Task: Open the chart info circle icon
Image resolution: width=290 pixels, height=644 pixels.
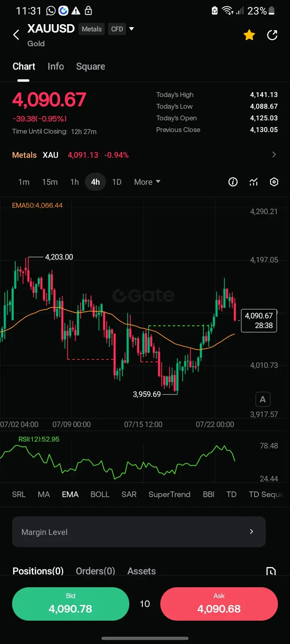Action: 233,182
